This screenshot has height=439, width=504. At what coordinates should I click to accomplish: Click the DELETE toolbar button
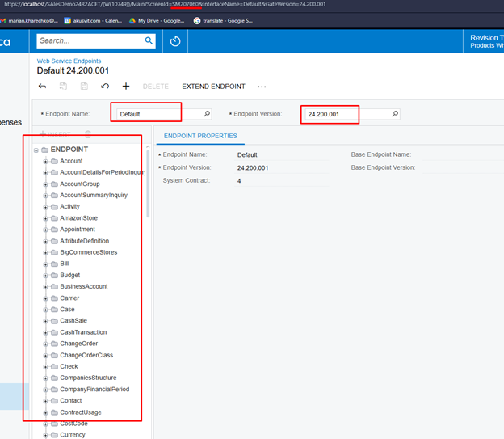coord(156,87)
